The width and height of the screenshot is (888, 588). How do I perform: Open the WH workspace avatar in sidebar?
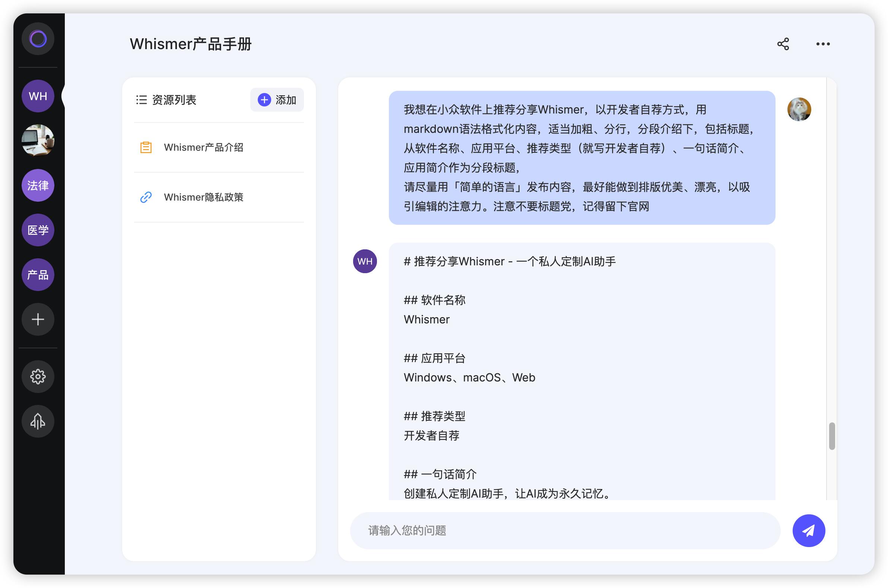point(38,96)
